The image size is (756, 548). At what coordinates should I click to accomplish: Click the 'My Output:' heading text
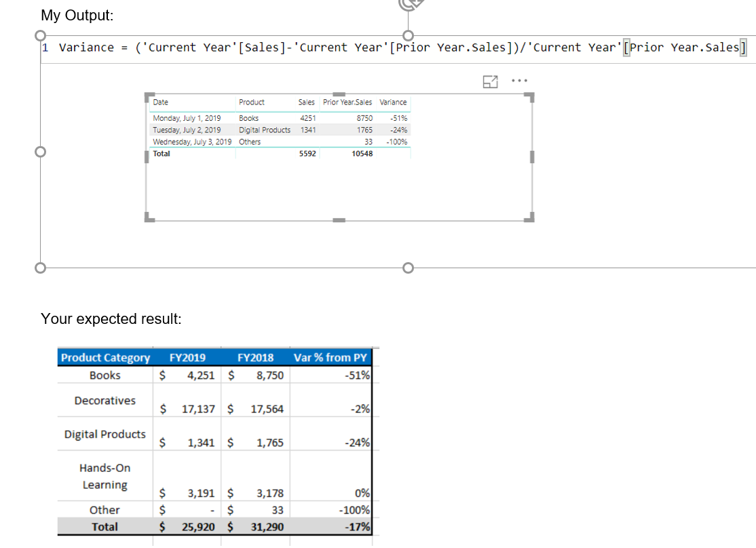(77, 15)
